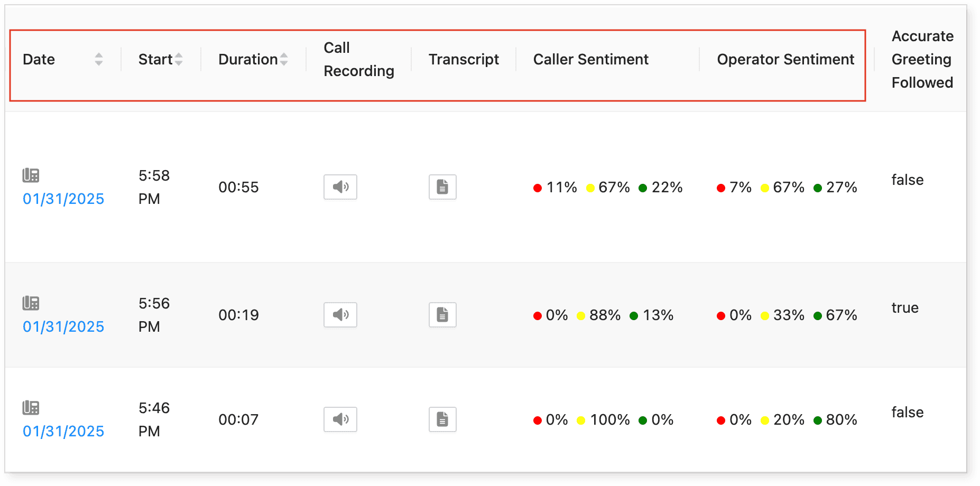The height and width of the screenshot is (486, 980).
Task: Open 01/31/2025 link for the 5:56 PM call
Action: pyautogui.click(x=63, y=327)
